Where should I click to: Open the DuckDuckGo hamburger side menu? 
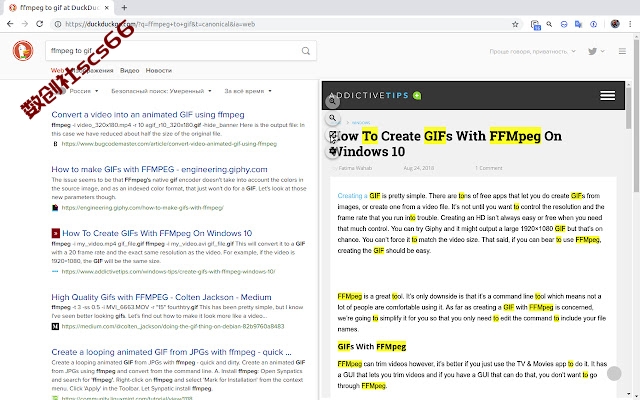pos(622,51)
